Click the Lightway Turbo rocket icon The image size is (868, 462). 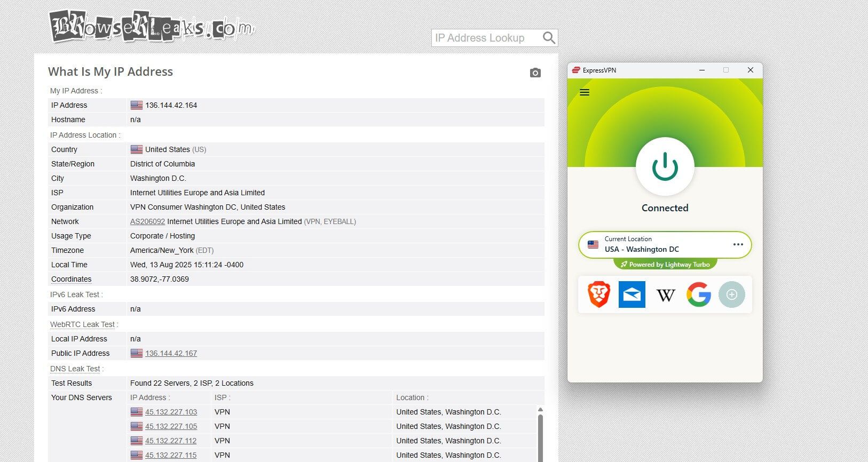point(624,265)
